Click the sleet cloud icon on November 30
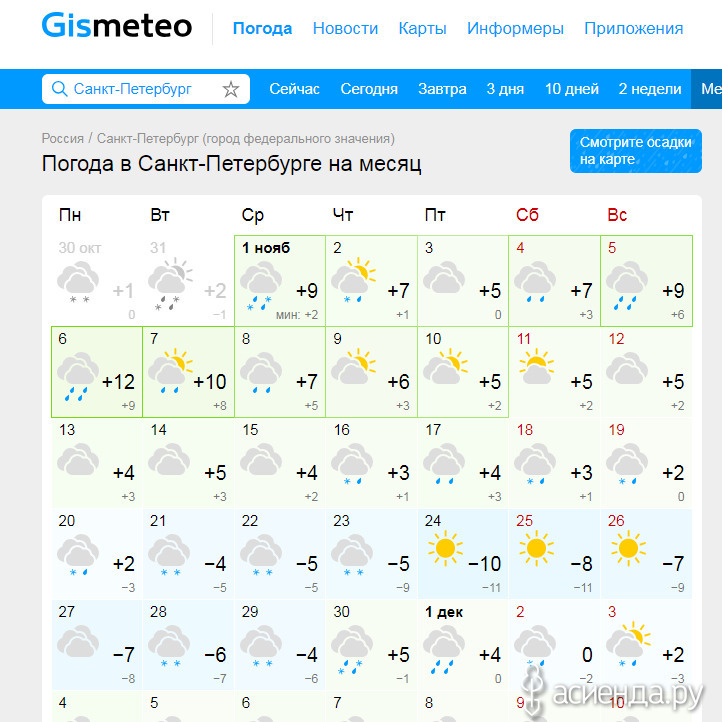This screenshot has height=722, width=722. (352, 649)
